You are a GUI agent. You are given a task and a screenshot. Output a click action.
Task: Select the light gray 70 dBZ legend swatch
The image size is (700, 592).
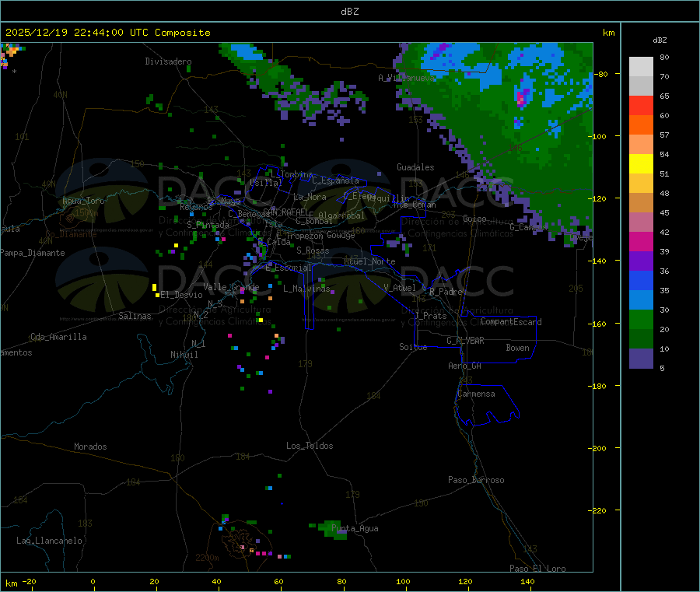tap(641, 67)
